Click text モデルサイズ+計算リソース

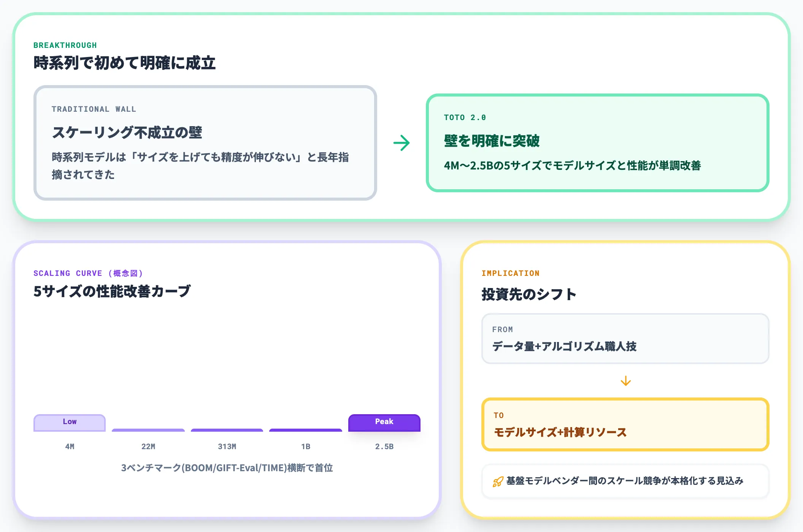[x=560, y=432]
